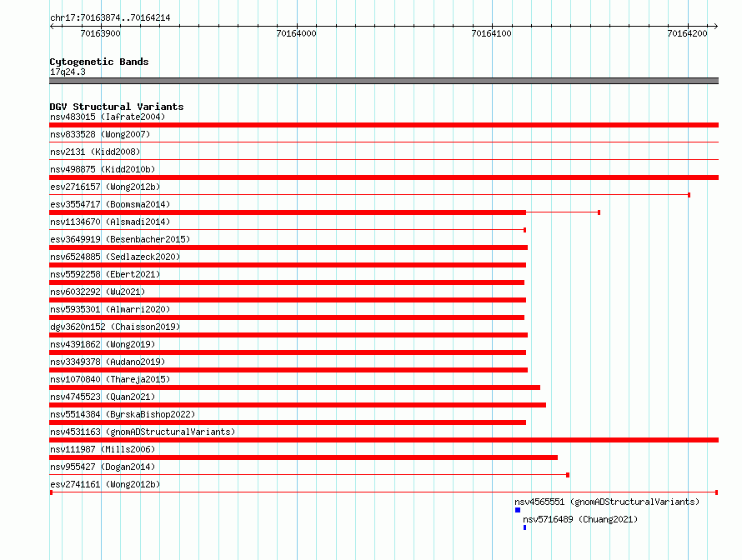Select the nsv833528 (Wong2007) variant label
The image size is (742, 560).
(x=100, y=134)
